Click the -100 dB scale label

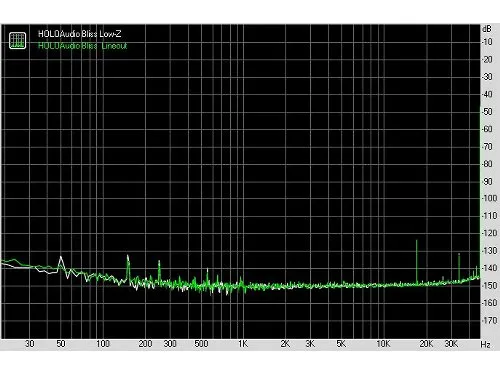click(x=490, y=198)
